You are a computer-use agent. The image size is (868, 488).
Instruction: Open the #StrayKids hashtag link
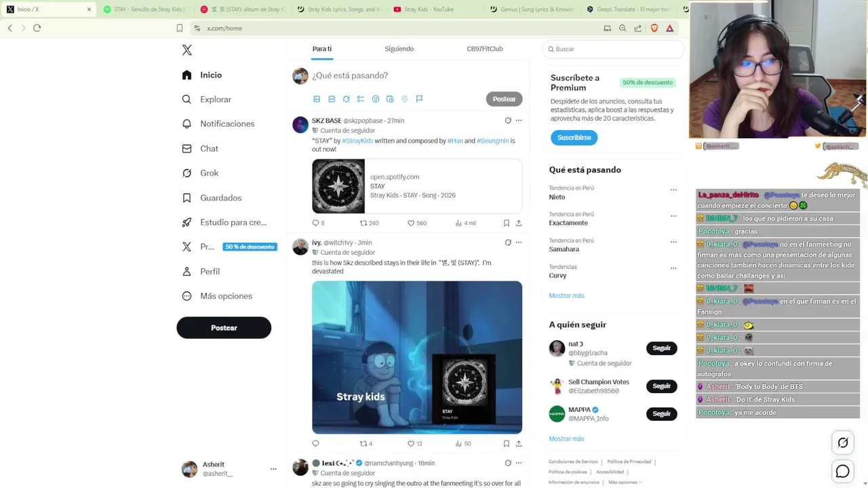(x=357, y=141)
